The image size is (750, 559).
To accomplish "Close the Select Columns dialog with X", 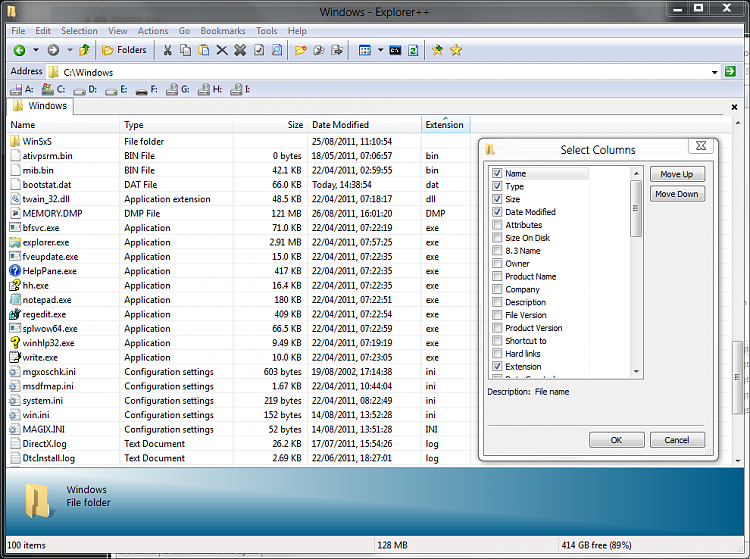I will click(701, 146).
